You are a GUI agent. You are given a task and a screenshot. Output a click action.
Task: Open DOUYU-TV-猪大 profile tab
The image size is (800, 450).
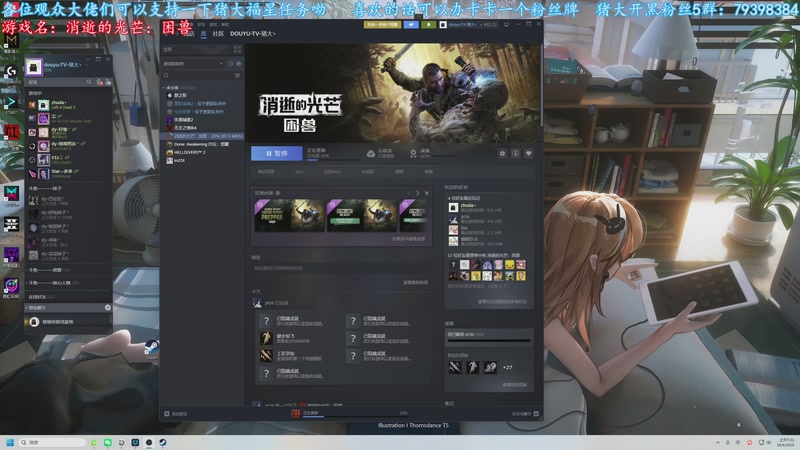tap(253, 34)
